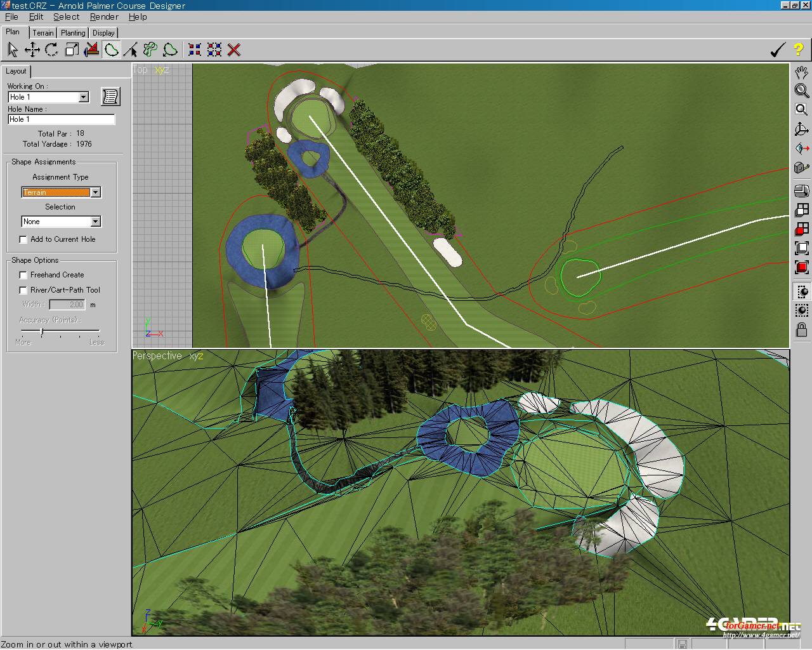Click the padlock lock icon
Viewport: 812px width, 650px height.
tap(802, 329)
